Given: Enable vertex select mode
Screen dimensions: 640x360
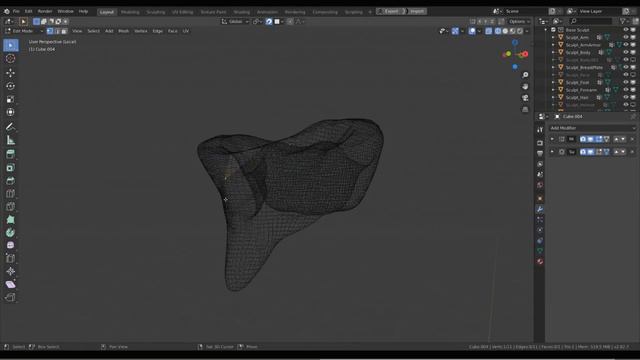Looking at the screenshot, I should coord(50,31).
